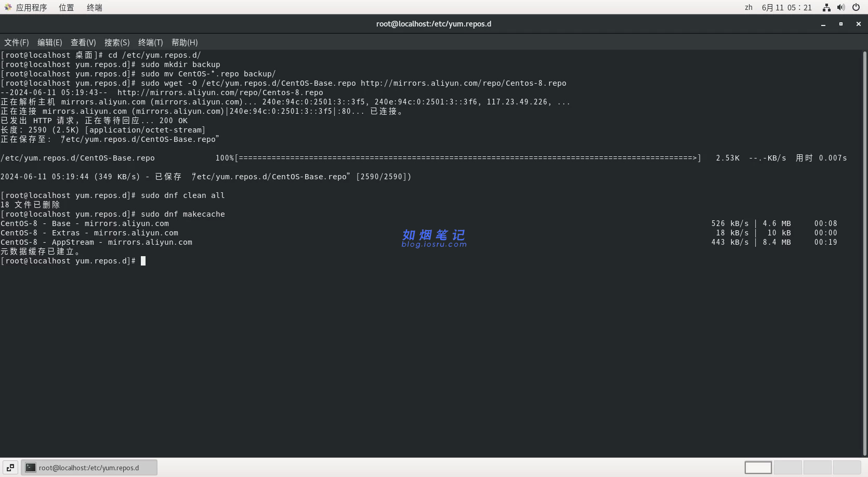Click the '526 kB/s' speed value
This screenshot has height=477, width=868.
(x=730, y=223)
